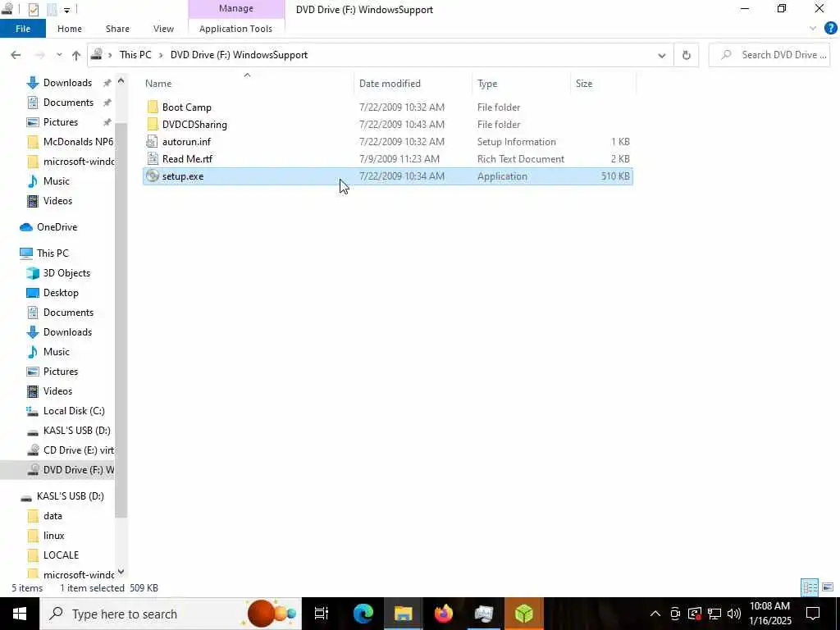Sort by Date modified column header
Image resolution: width=840 pixels, height=630 pixels.
click(390, 84)
